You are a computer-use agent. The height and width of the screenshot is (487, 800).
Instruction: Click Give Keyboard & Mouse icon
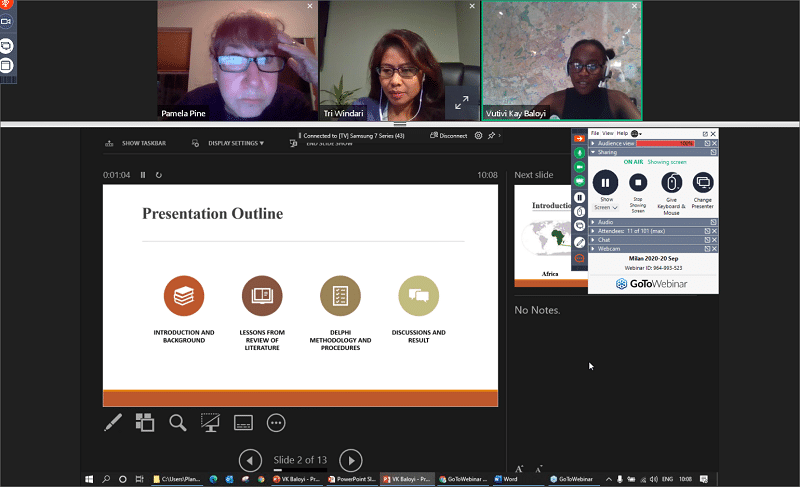pos(670,183)
